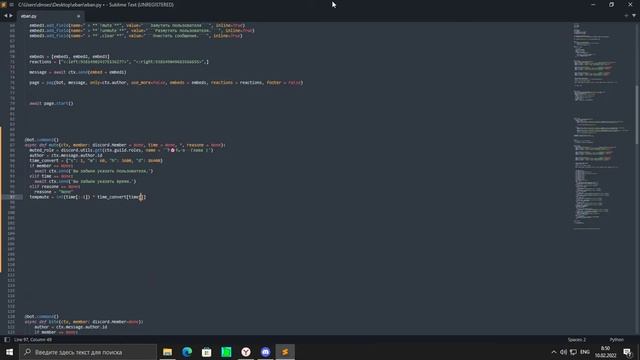Open the Sublime Text hamburger menu
This screenshot has width=640, height=360.
tap(11, 4)
